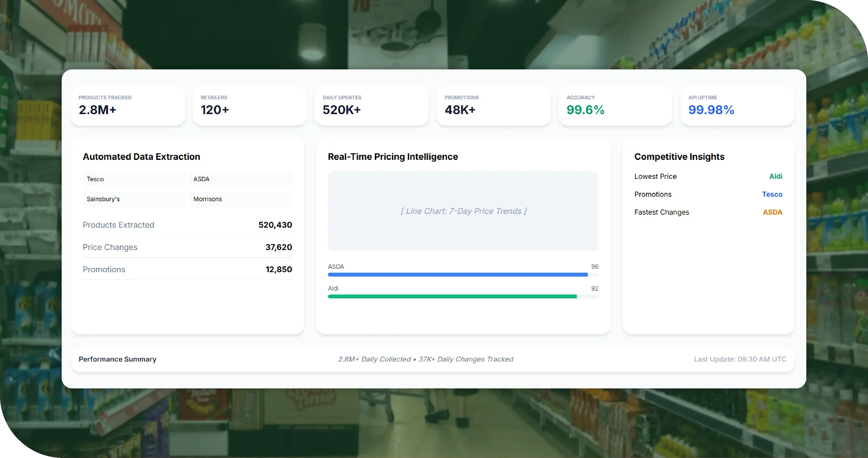
Task: Select the 120+ retailers value
Action: tap(215, 110)
